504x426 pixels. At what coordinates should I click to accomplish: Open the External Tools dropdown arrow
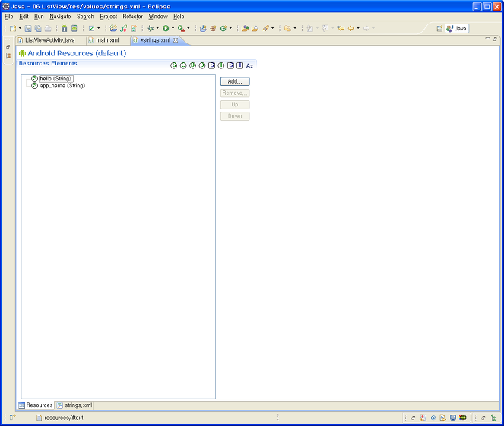(189, 28)
